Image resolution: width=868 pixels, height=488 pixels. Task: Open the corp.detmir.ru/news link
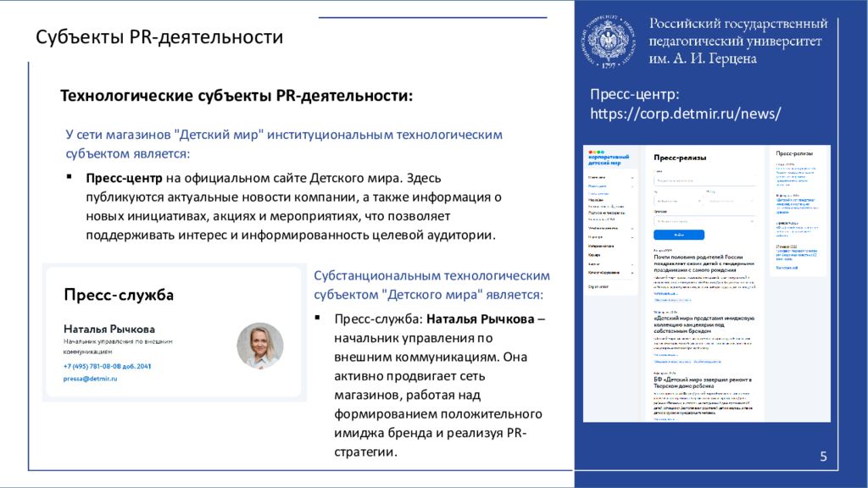685,114
